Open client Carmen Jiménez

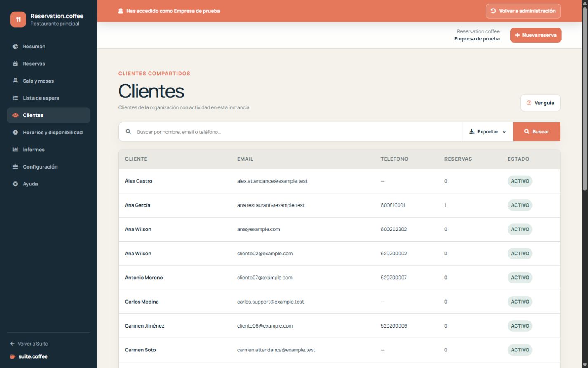click(x=144, y=326)
